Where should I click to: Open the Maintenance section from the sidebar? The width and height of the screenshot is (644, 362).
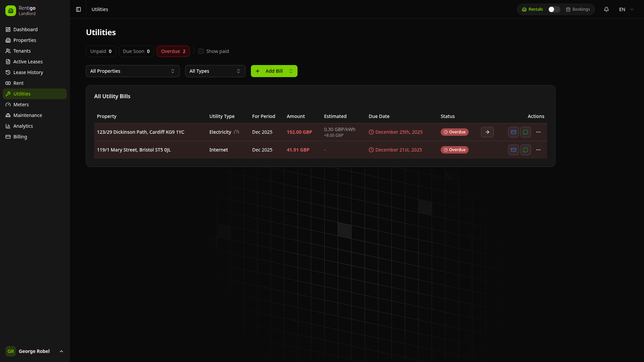point(28,115)
